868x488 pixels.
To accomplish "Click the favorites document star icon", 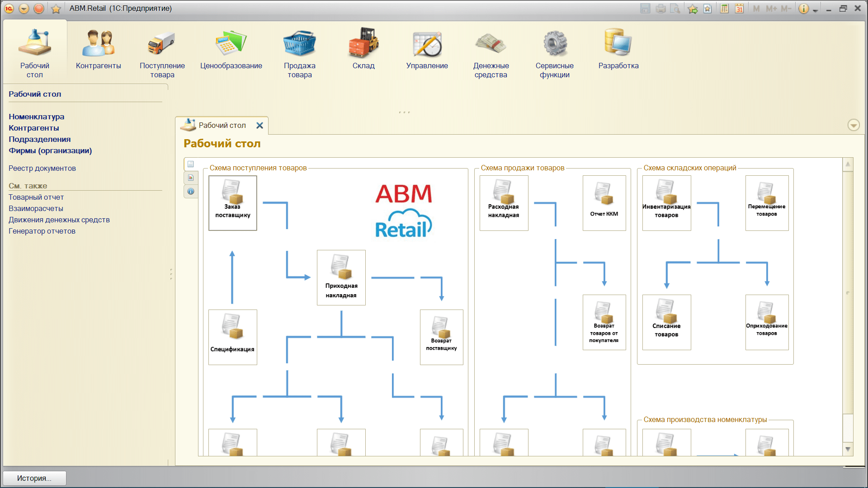I will click(x=708, y=9).
